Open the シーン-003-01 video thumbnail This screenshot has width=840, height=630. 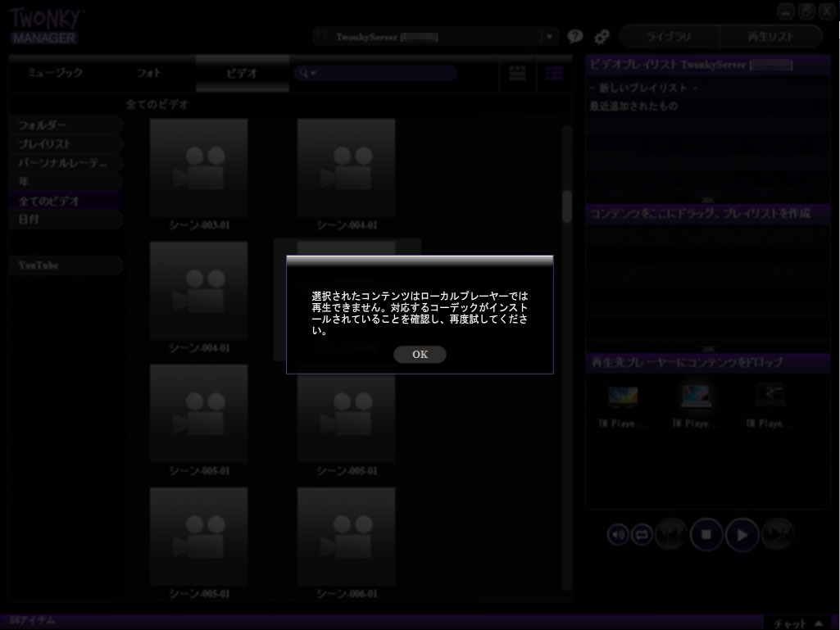(198, 167)
